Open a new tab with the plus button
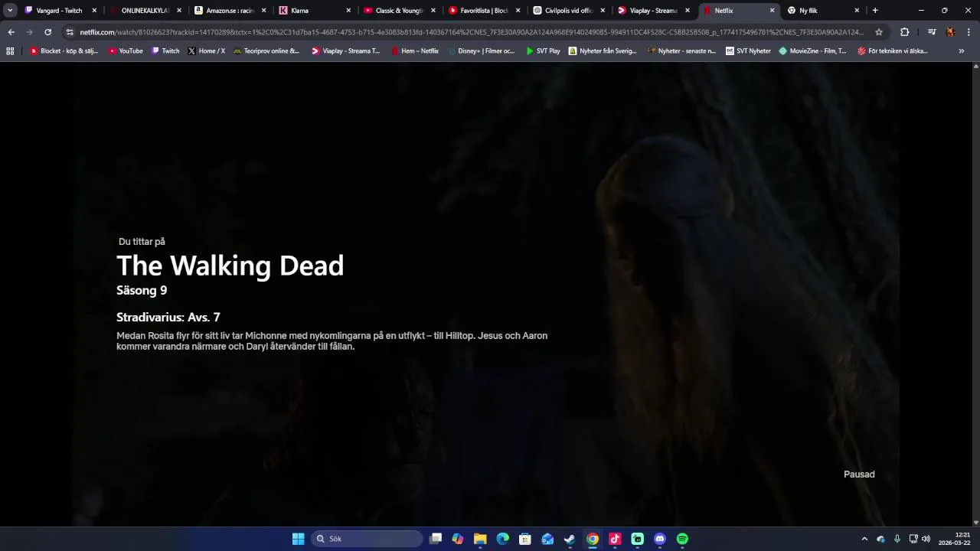This screenshot has width=980, height=551. [875, 11]
